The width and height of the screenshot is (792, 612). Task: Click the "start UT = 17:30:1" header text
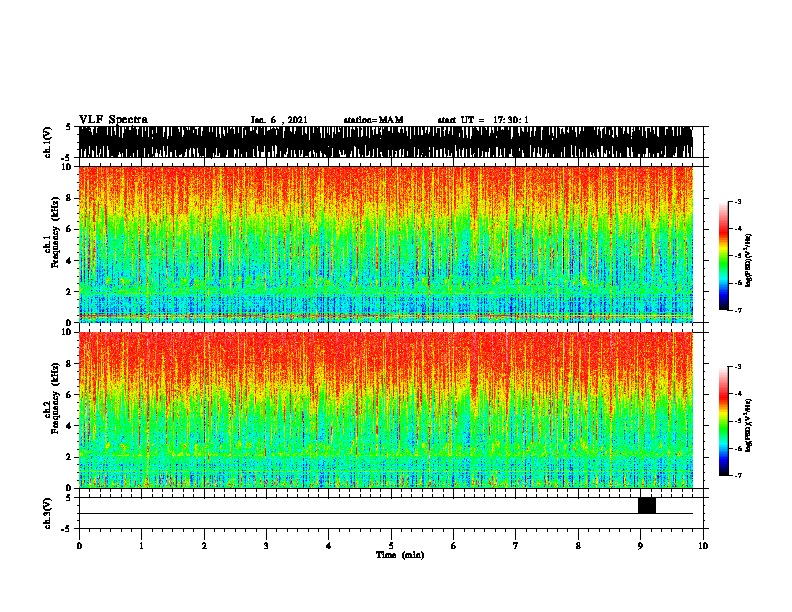tap(483, 120)
